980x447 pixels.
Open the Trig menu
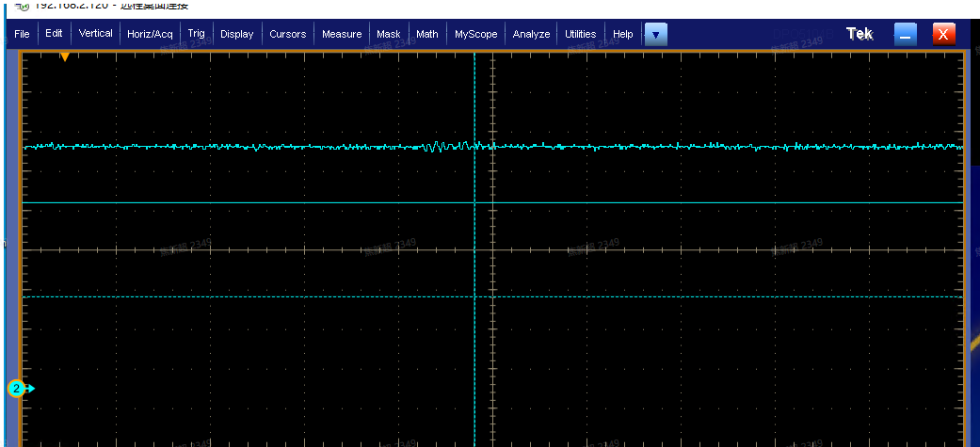[x=196, y=34]
